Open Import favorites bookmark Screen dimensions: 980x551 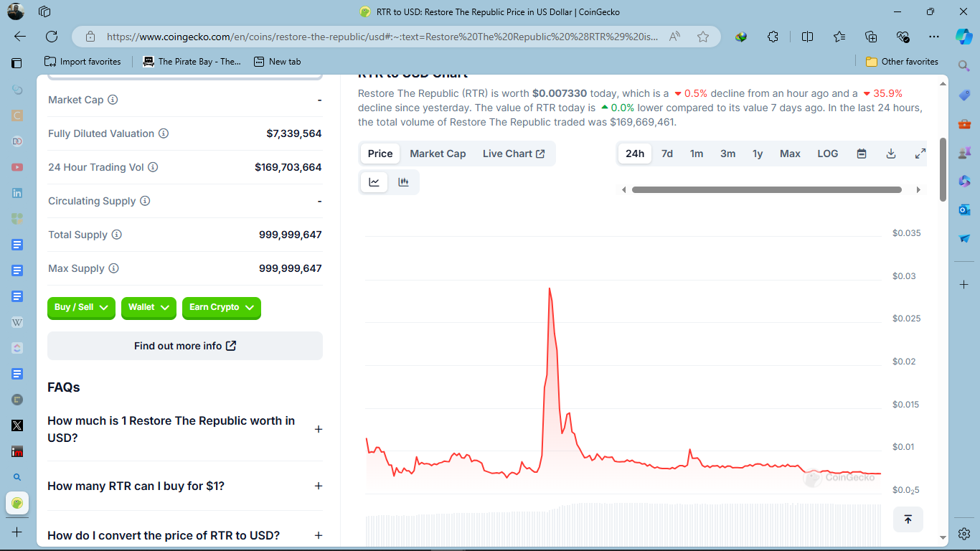(83, 62)
